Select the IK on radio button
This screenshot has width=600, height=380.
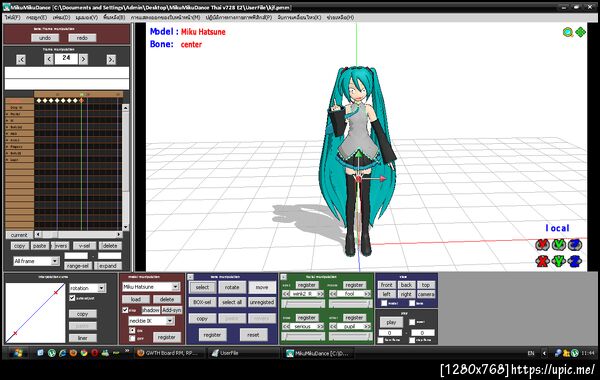pyautogui.click(x=132, y=330)
